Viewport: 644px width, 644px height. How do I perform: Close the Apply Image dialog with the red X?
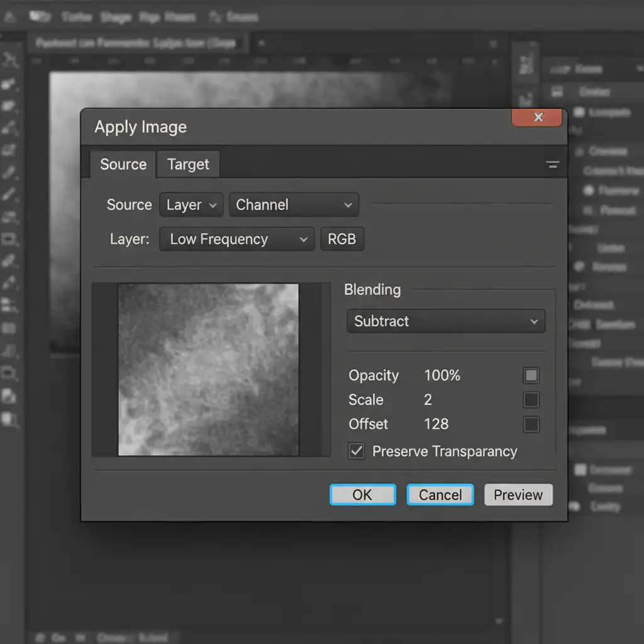(537, 118)
